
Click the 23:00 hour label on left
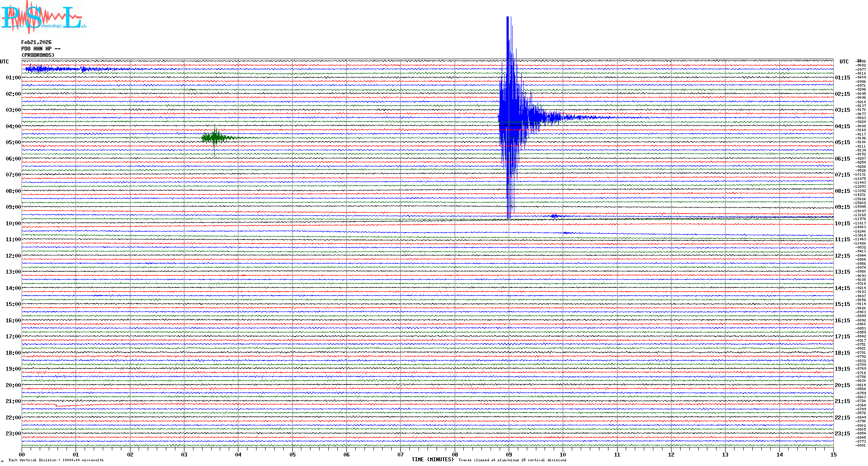tap(13, 434)
